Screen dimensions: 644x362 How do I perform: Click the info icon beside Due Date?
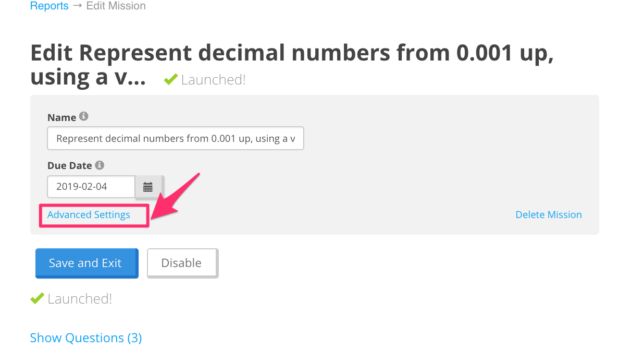tap(100, 165)
